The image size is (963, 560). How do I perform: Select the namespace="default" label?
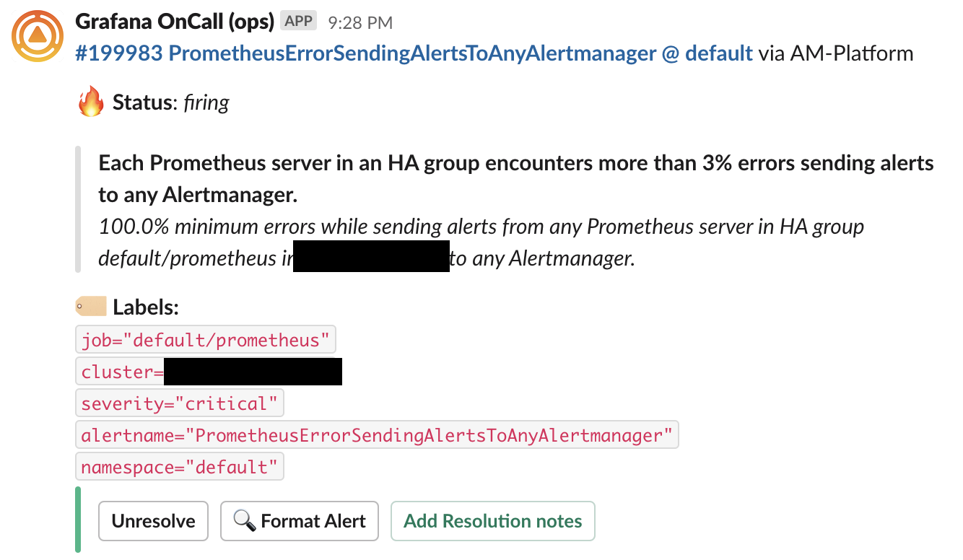pyautogui.click(x=180, y=467)
